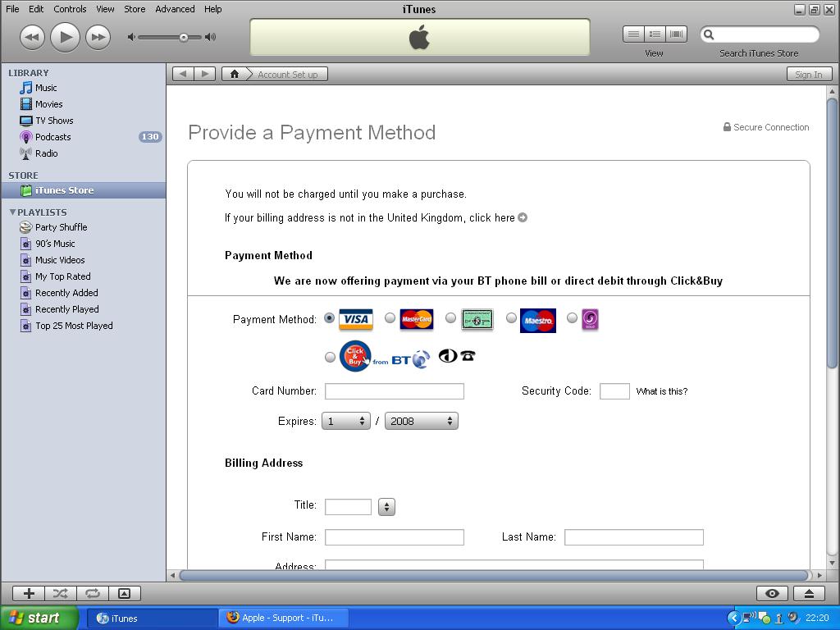Click the low volume speaker icon
This screenshot has width=840, height=630.
coord(130,37)
